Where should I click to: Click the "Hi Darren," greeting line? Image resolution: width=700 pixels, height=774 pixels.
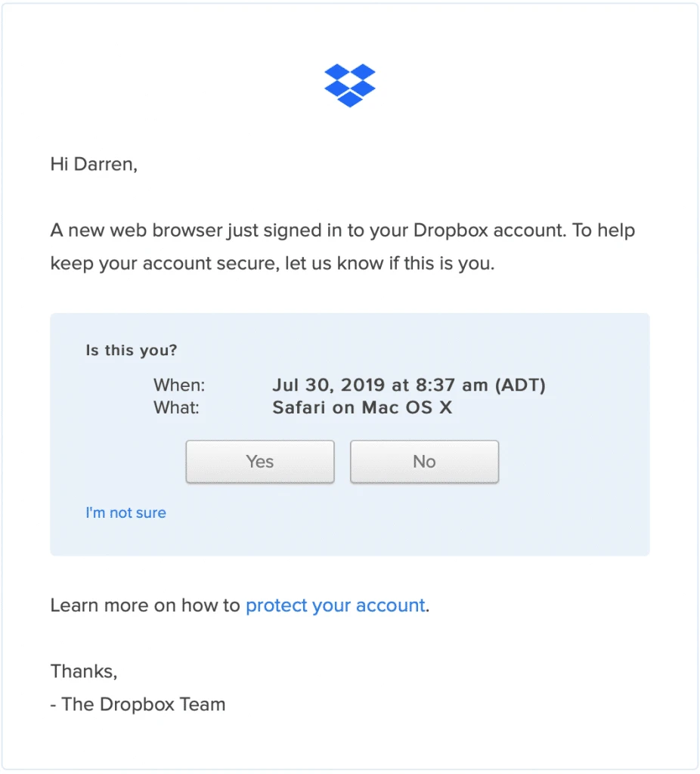click(x=94, y=164)
